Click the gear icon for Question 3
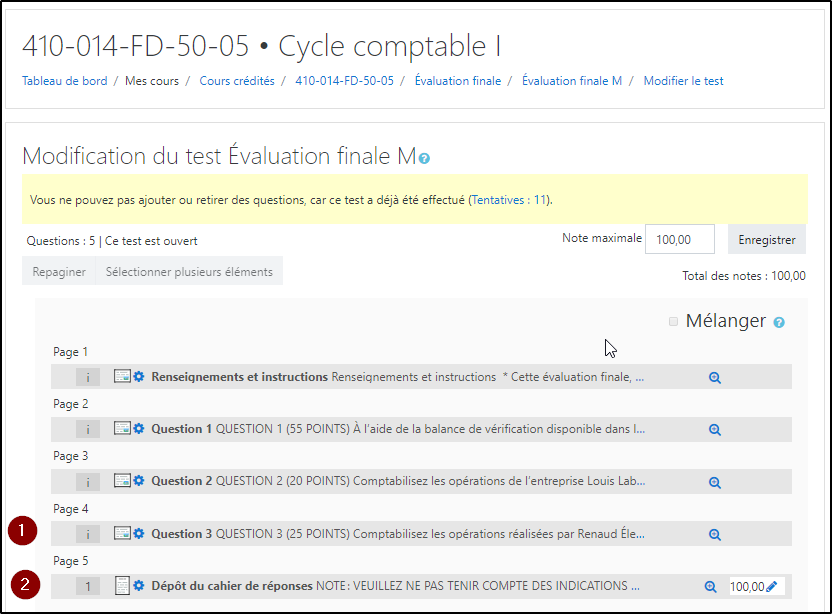The width and height of the screenshot is (832, 614). pyautogui.click(x=139, y=534)
